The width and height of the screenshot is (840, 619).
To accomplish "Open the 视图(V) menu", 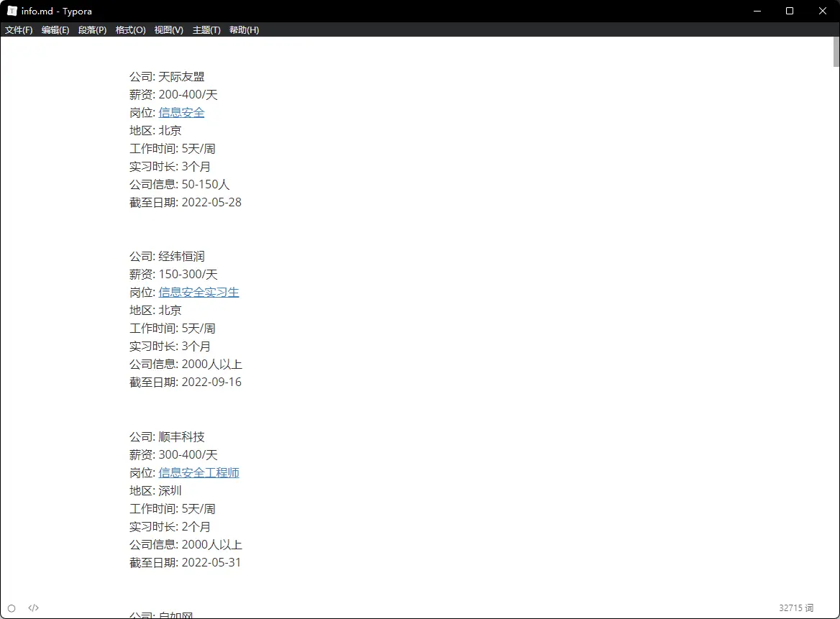I will click(x=169, y=30).
